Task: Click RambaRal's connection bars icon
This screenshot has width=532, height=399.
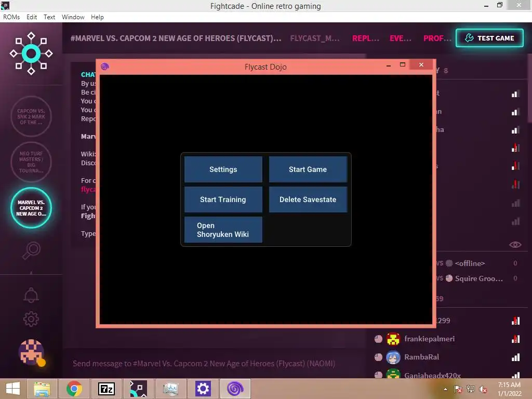Action: pyautogui.click(x=515, y=357)
